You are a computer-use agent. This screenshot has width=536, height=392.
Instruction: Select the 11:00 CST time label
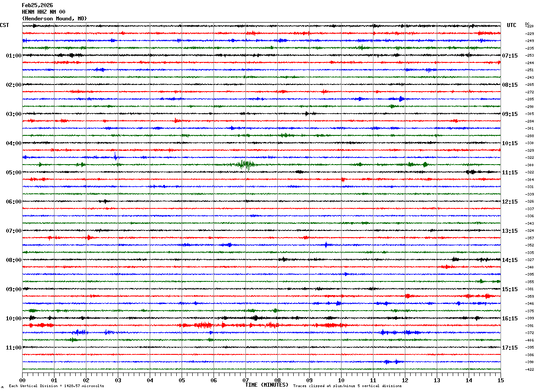point(14,348)
